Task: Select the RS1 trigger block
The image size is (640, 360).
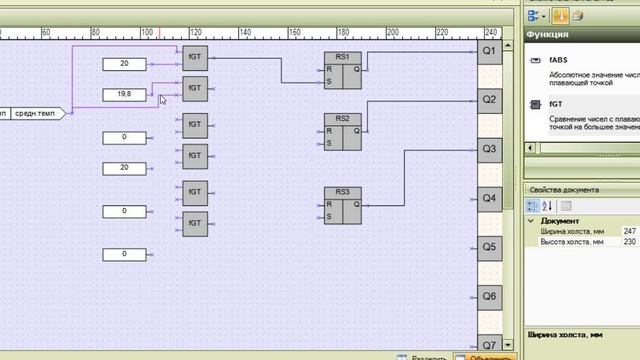Action: pyautogui.click(x=342, y=70)
